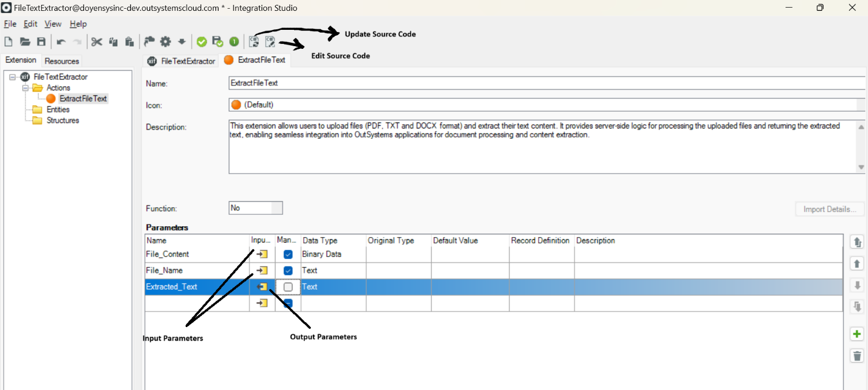
Task: Uncheck Mandatory checkbox for File_Content
Action: click(x=288, y=254)
